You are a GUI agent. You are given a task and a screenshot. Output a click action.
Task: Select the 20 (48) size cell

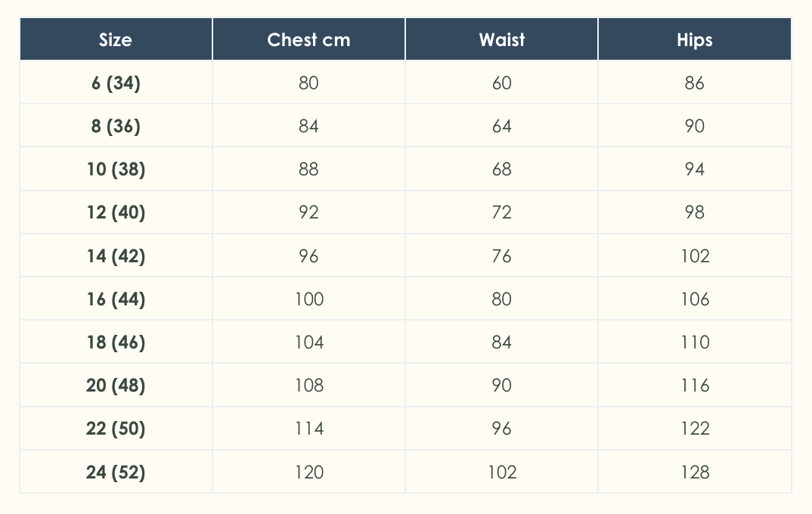116,385
